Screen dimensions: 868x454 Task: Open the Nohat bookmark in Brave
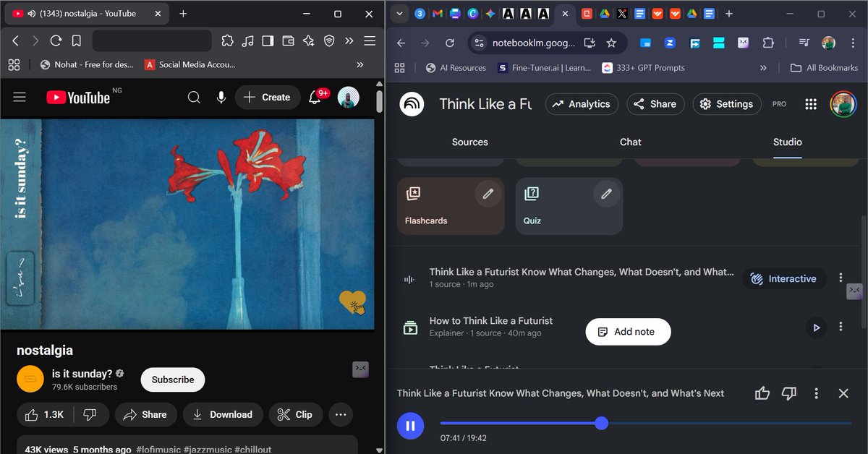pos(87,64)
